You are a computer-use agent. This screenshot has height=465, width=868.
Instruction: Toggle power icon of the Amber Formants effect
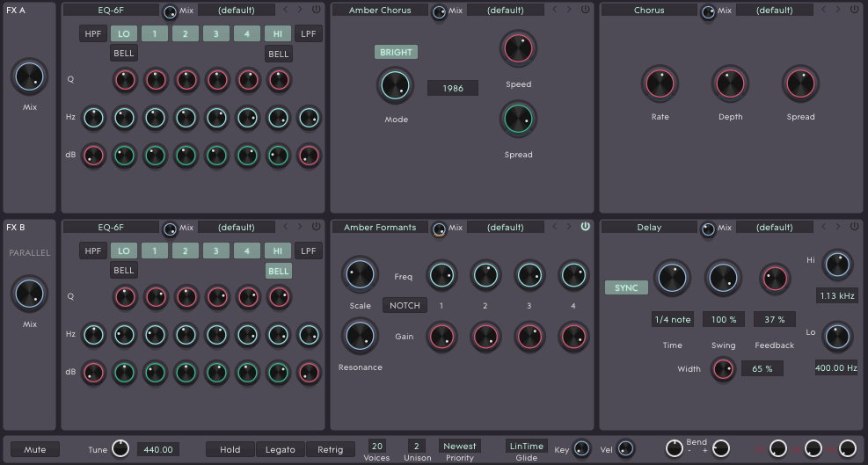tap(586, 227)
